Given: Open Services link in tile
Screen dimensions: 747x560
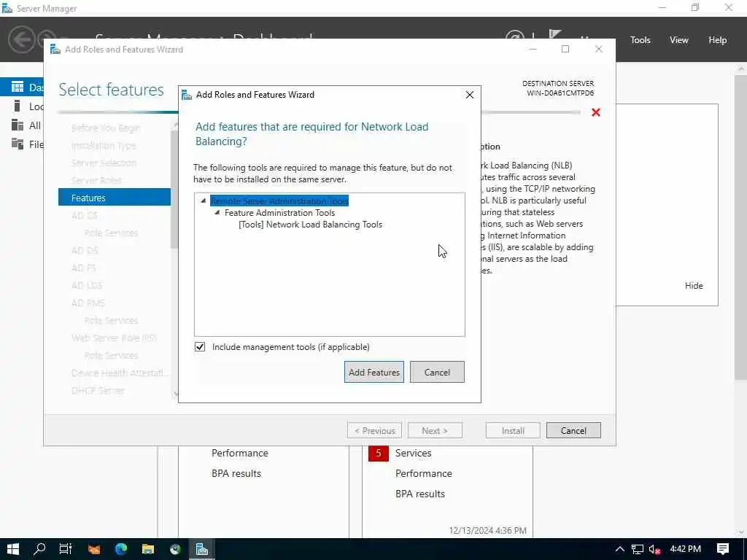Looking at the screenshot, I should [x=413, y=453].
